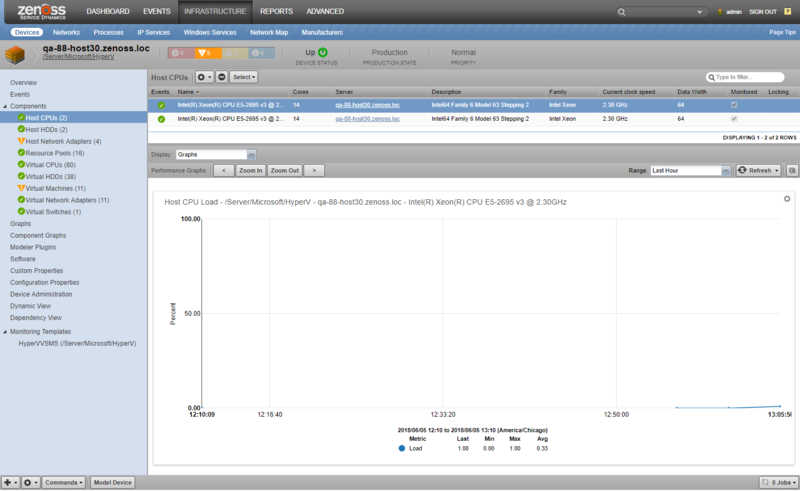Click the Refresh circular arrow icon
Viewport: 800px width, 491px height.
(742, 170)
